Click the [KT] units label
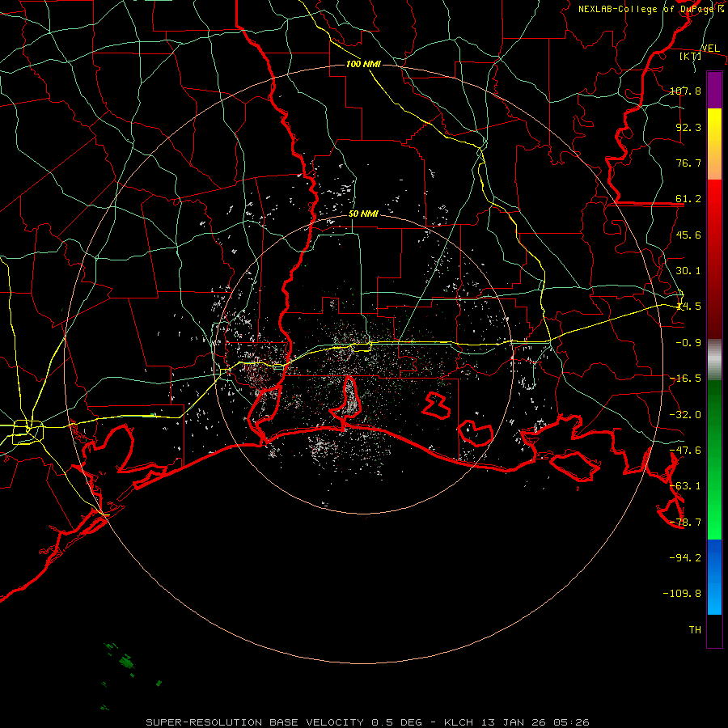728x728 pixels. point(691,56)
